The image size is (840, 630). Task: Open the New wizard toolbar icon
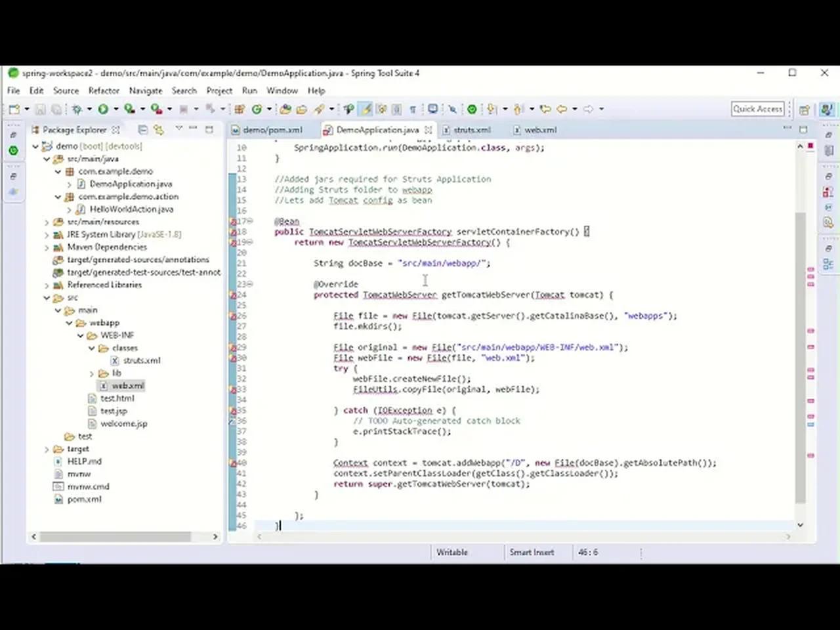pyautogui.click(x=14, y=109)
